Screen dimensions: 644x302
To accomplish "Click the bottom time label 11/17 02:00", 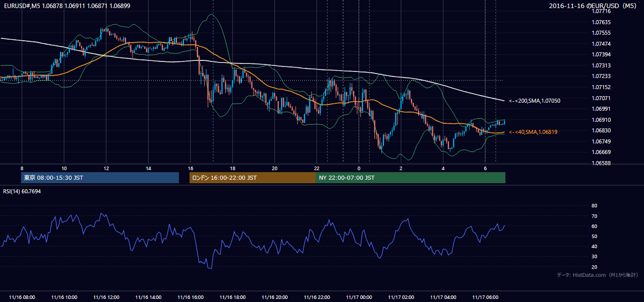I will (401, 297).
